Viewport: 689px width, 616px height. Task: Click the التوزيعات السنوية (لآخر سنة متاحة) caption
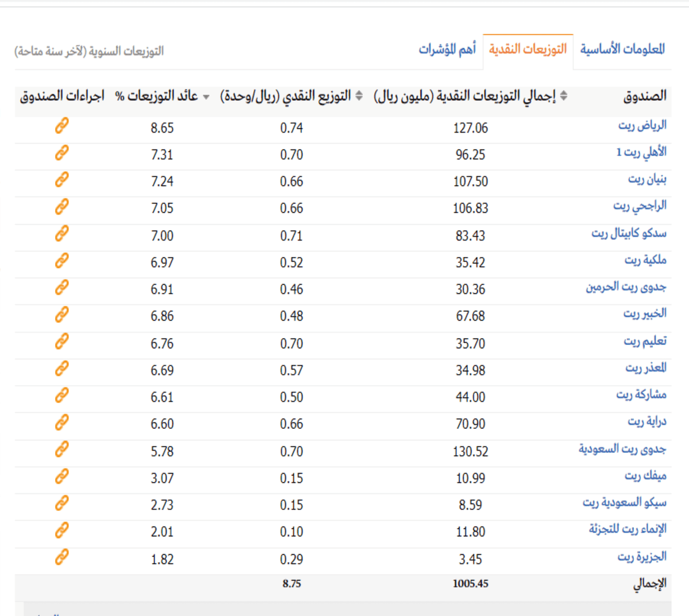point(89,52)
